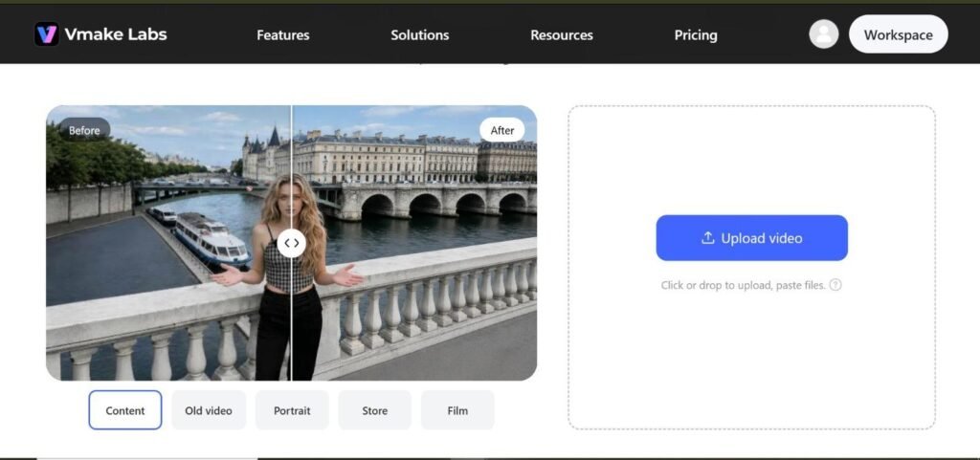This screenshot has width=980, height=460.
Task: Choose the Film sample tab
Action: [457, 410]
